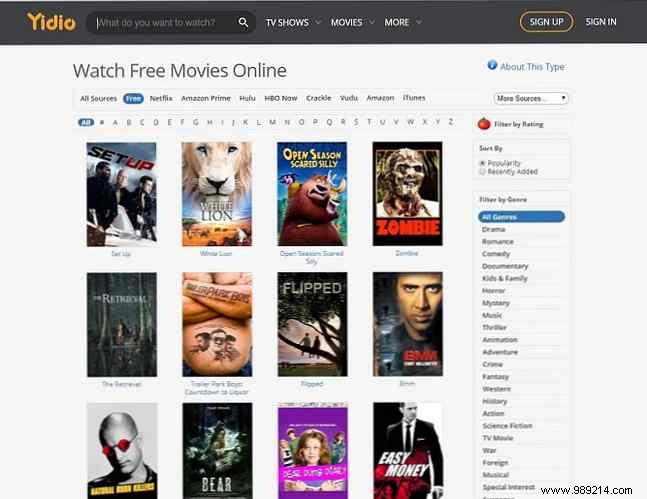
Task: Click the SIGN IN link
Action: (601, 21)
